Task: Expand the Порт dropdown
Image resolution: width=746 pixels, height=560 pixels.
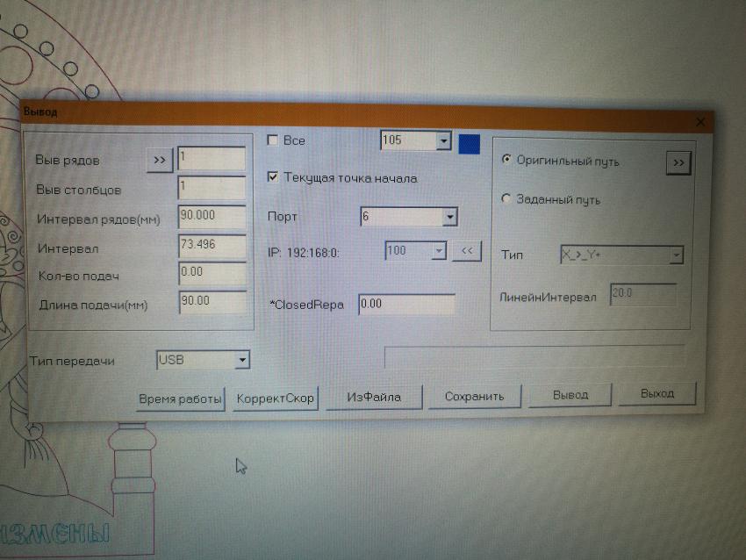Action: 448,216
